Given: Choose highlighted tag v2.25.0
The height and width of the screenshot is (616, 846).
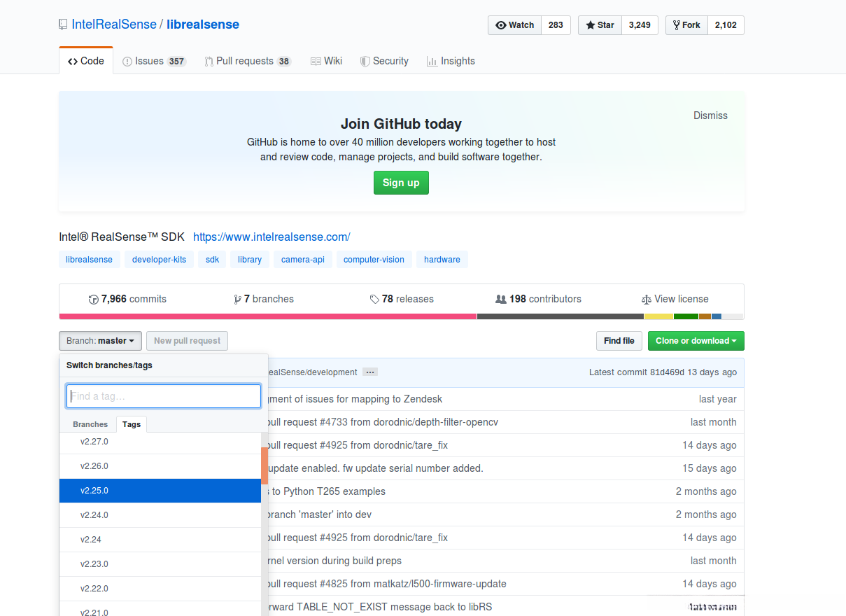Looking at the screenshot, I should [160, 491].
